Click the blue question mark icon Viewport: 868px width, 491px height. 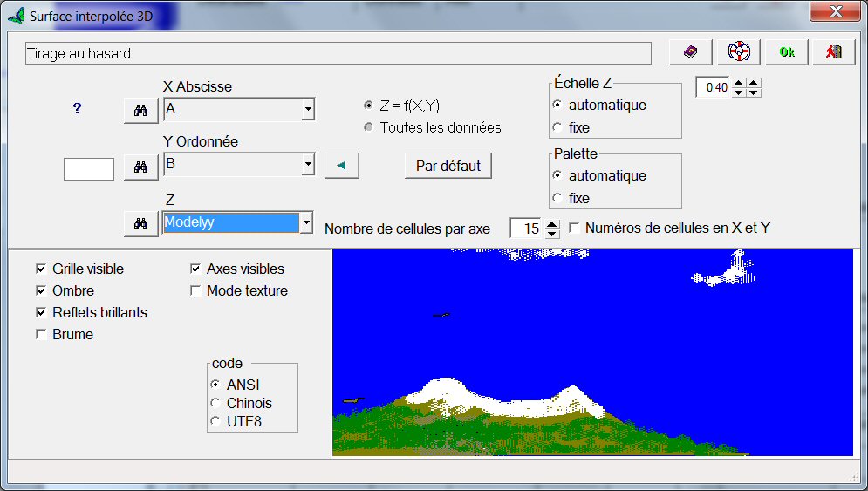77,108
